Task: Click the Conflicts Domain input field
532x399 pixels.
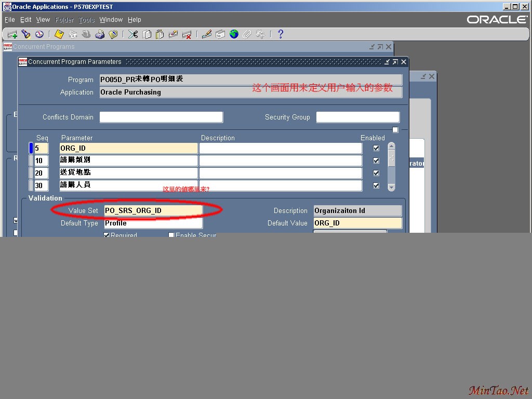Action: [x=161, y=117]
